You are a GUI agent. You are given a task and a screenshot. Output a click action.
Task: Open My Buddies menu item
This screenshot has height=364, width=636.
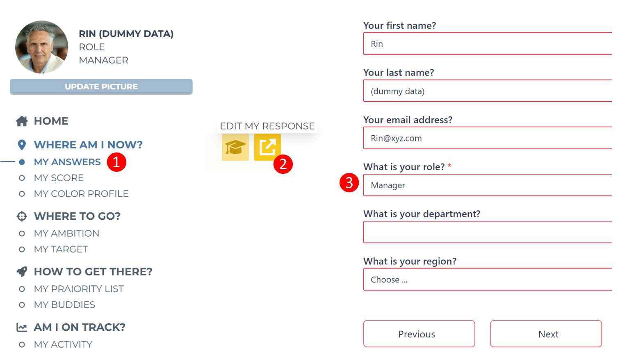click(64, 305)
